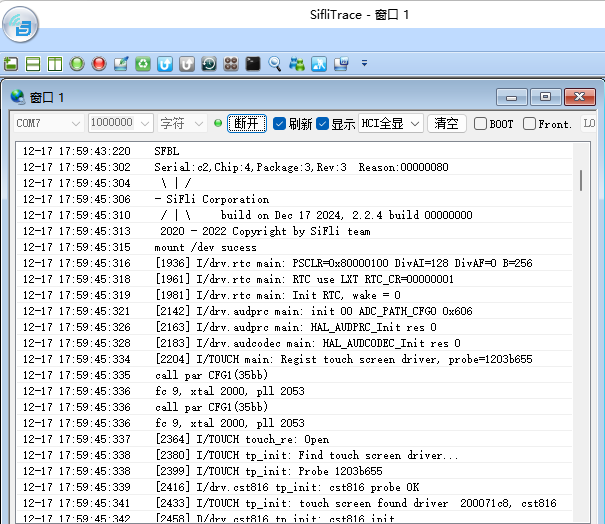This screenshot has width=605, height=524.
Task: Select the 'RTC use LXT' log line
Action: click(x=295, y=279)
